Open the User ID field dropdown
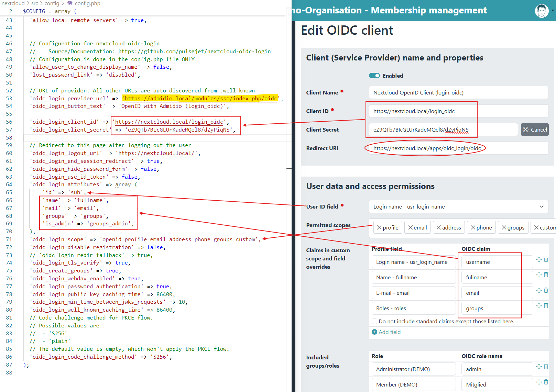Screen dimensions: 556x392 pyautogui.click(x=458, y=206)
